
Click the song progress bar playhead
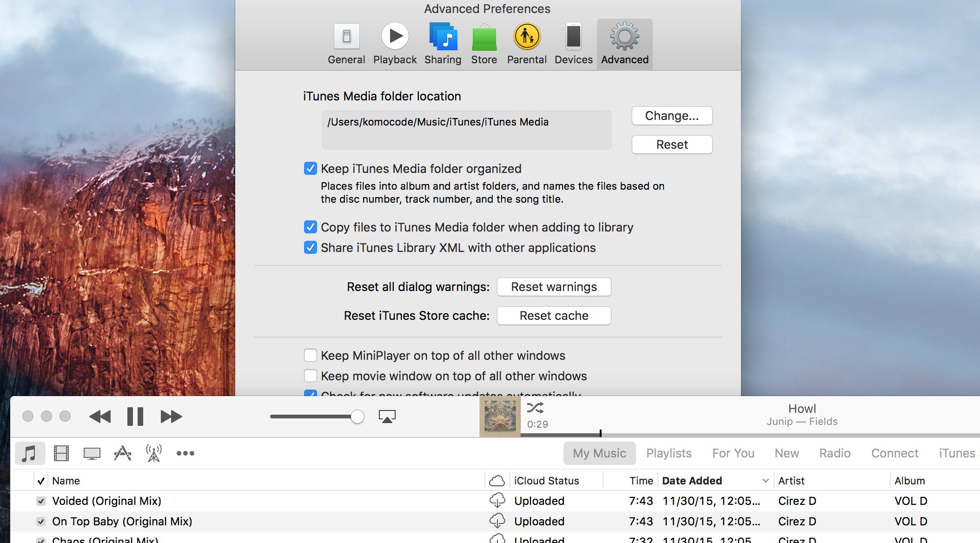tap(600, 433)
